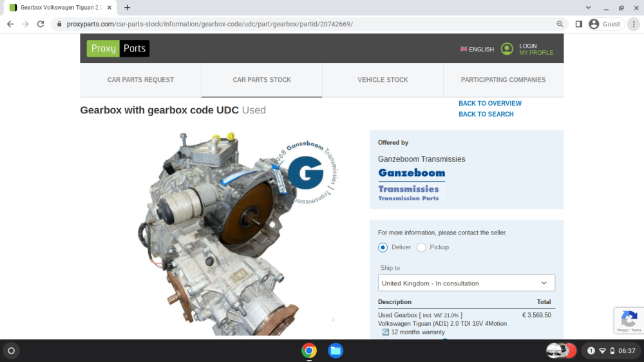The width and height of the screenshot is (644, 362).
Task: Click the price € 3.569,50
Action: coord(536,315)
